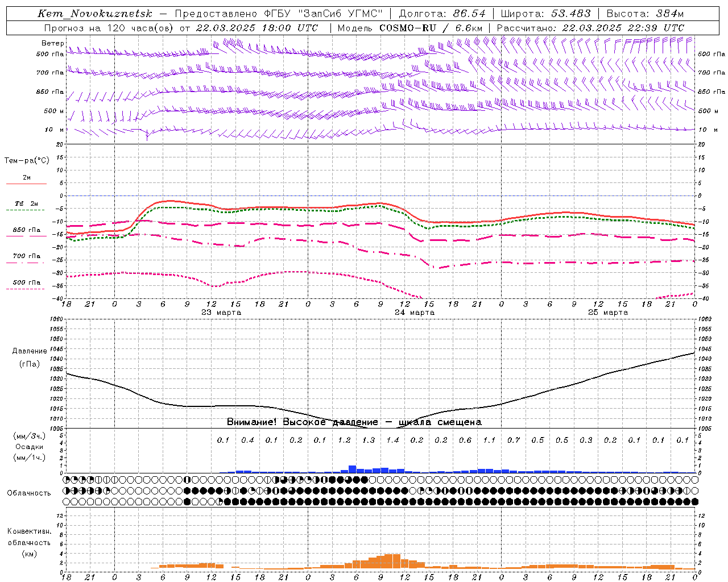Click the Конвективн. label of the convective cloud panel
The height and width of the screenshot is (582, 728).
click(29, 531)
